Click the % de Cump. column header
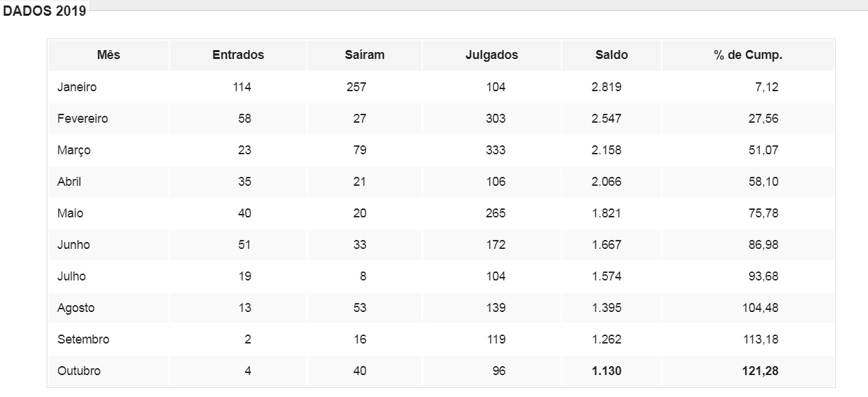This screenshot has height=397, width=868. 748,56
